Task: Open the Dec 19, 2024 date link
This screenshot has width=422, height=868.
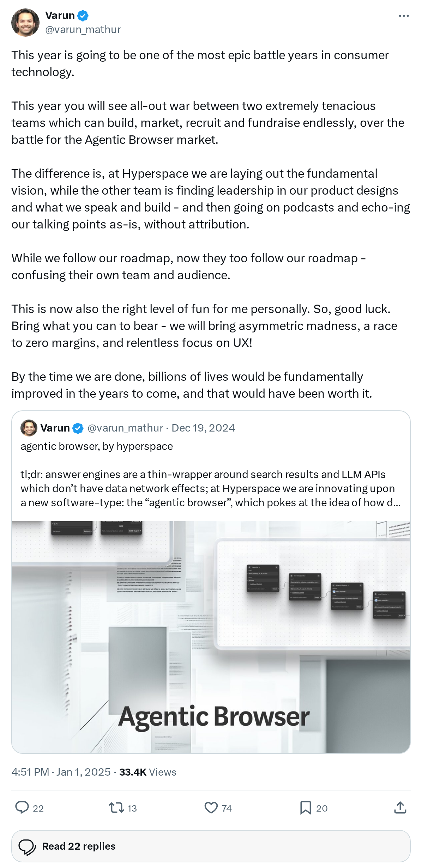Action: (203, 428)
